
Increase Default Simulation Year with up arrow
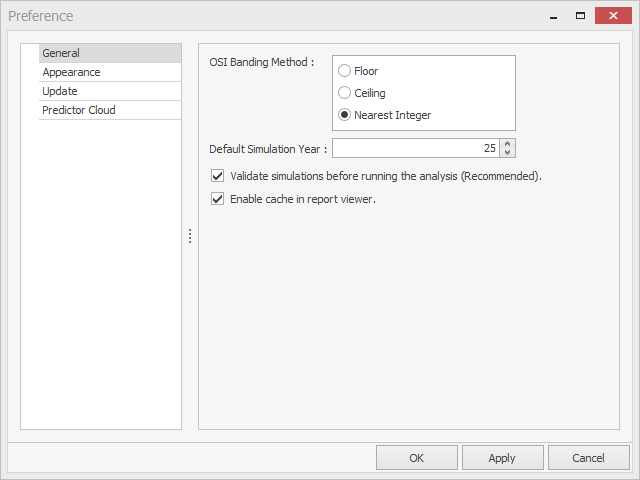[507, 144]
